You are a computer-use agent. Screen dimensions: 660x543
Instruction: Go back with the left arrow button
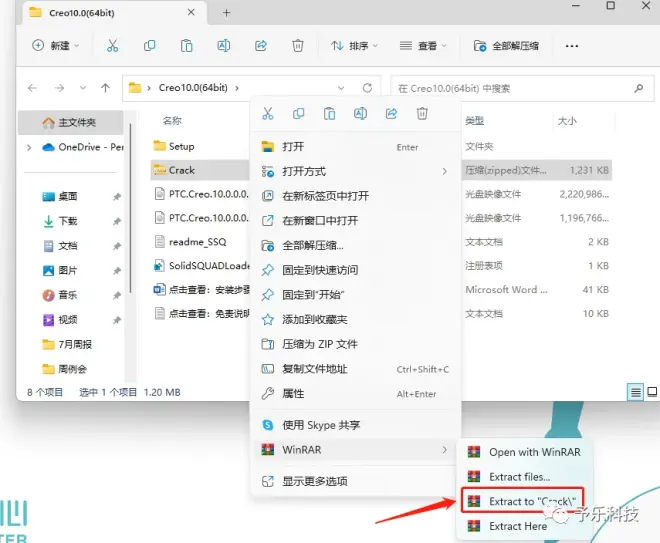click(x=32, y=88)
